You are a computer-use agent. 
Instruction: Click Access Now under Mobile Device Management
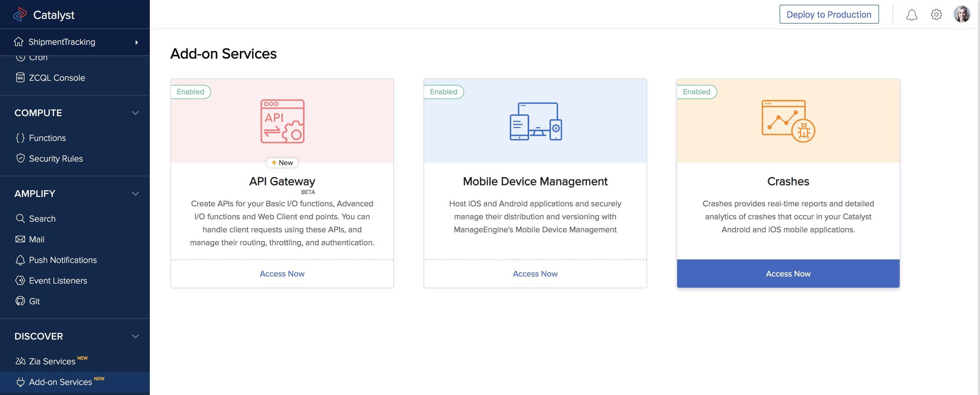click(535, 274)
